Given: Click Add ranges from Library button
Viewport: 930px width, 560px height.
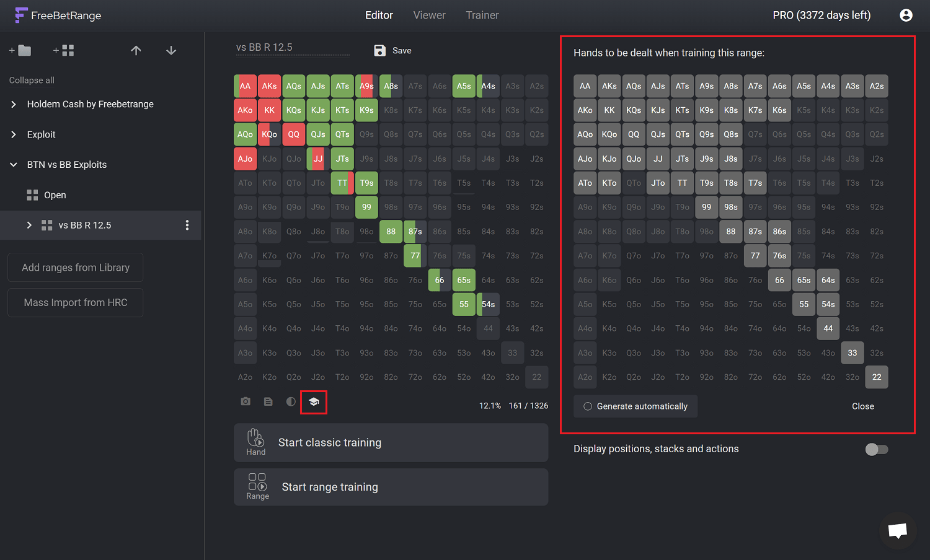Looking at the screenshot, I should (76, 268).
